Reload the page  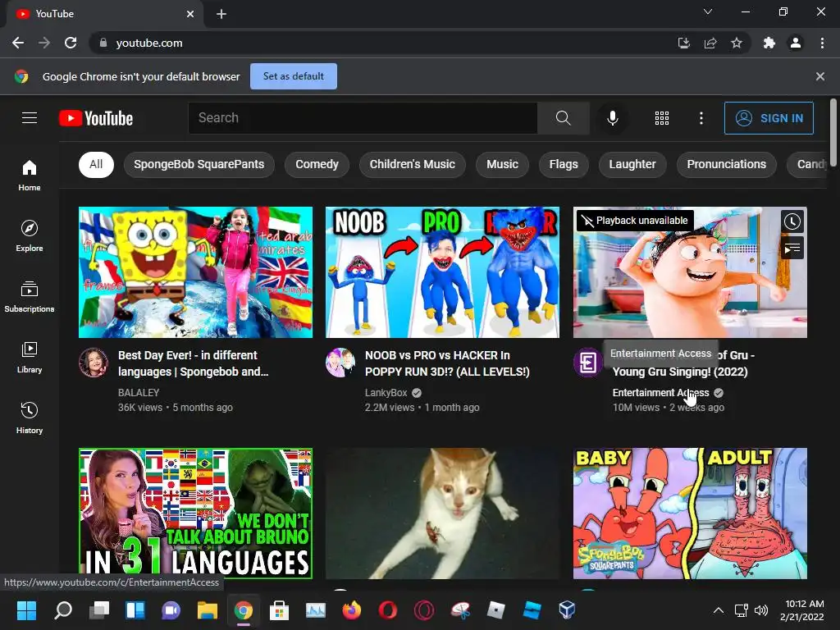71,43
